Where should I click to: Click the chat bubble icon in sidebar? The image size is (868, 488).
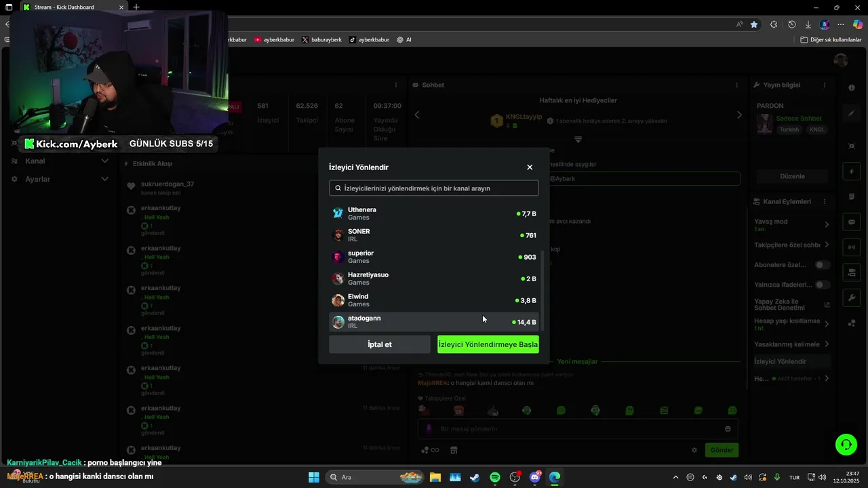[x=852, y=222]
